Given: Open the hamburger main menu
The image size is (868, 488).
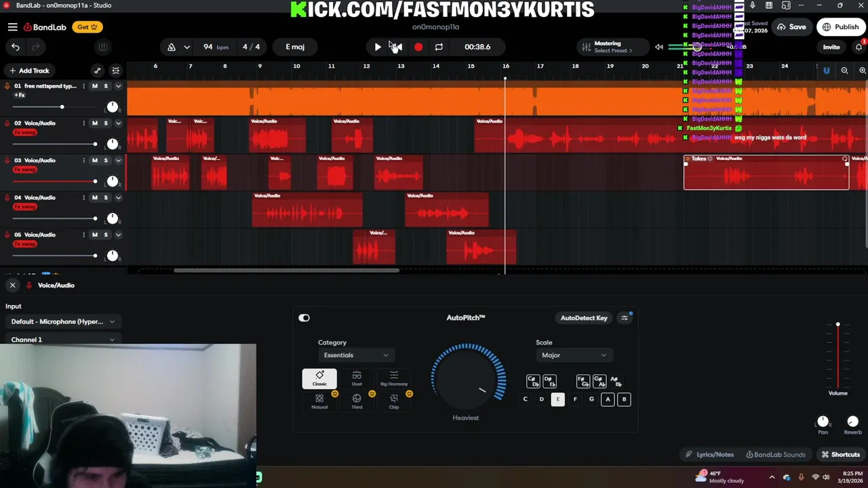Looking at the screenshot, I should [13, 27].
